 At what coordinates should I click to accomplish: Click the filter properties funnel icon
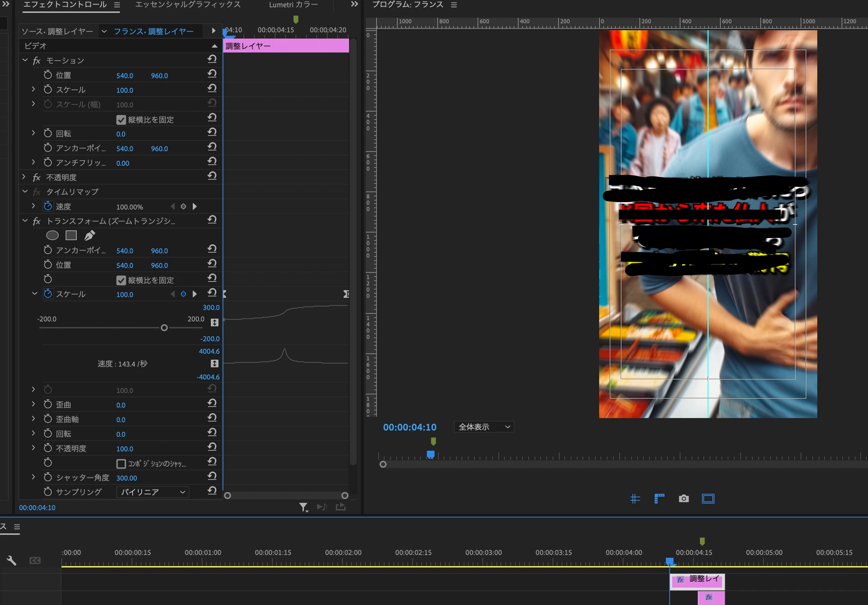coord(303,507)
